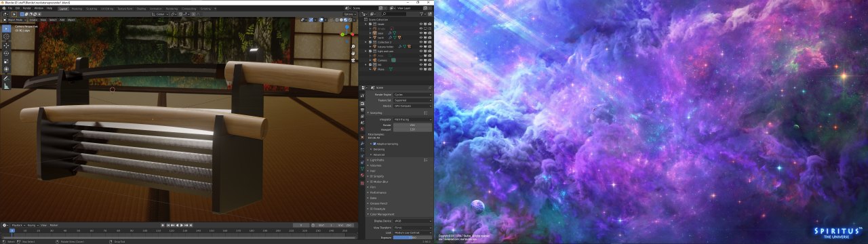This screenshot has width=868, height=244.
Task: Open the timeline Playback menu
Action: click(19, 225)
